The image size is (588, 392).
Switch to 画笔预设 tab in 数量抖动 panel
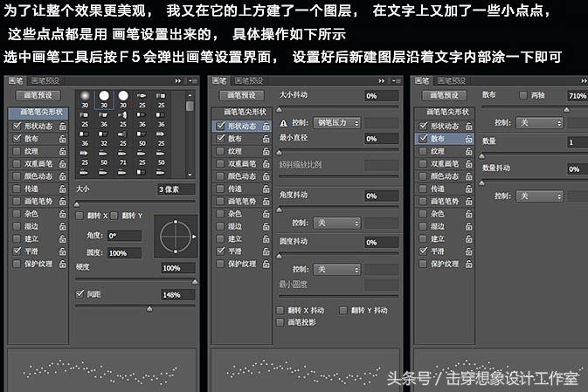[x=452, y=80]
